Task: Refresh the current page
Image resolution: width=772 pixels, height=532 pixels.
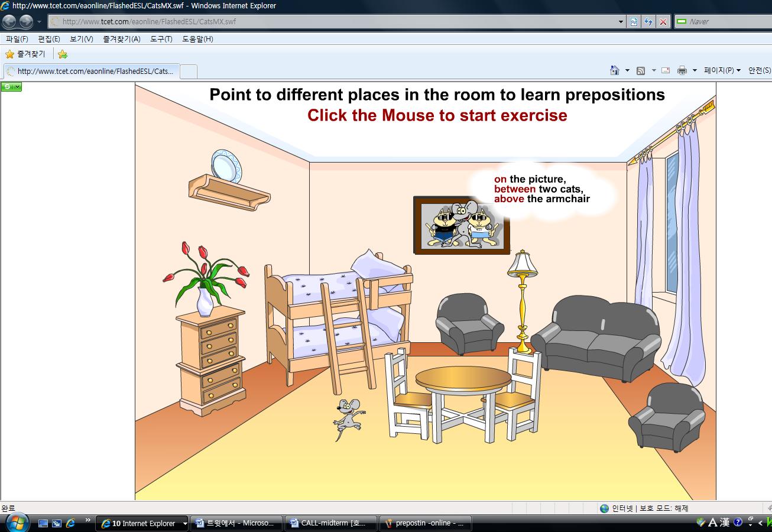Action: click(x=648, y=22)
